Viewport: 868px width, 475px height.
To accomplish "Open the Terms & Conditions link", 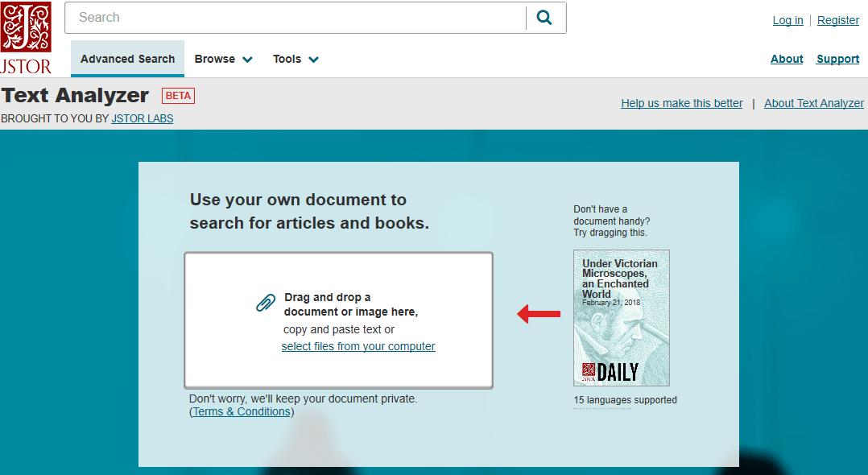I will (242, 412).
